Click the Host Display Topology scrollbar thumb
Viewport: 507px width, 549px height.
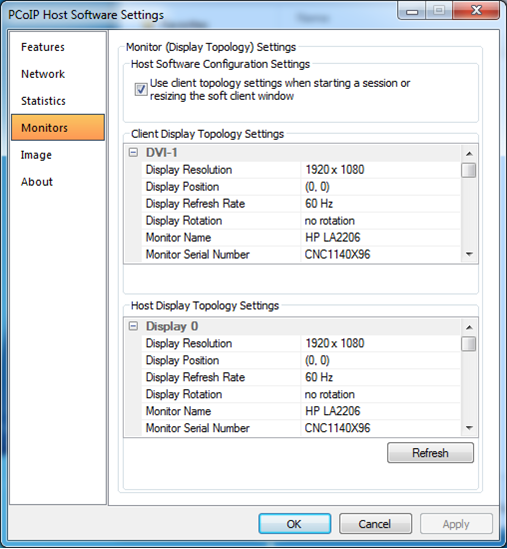point(469,344)
